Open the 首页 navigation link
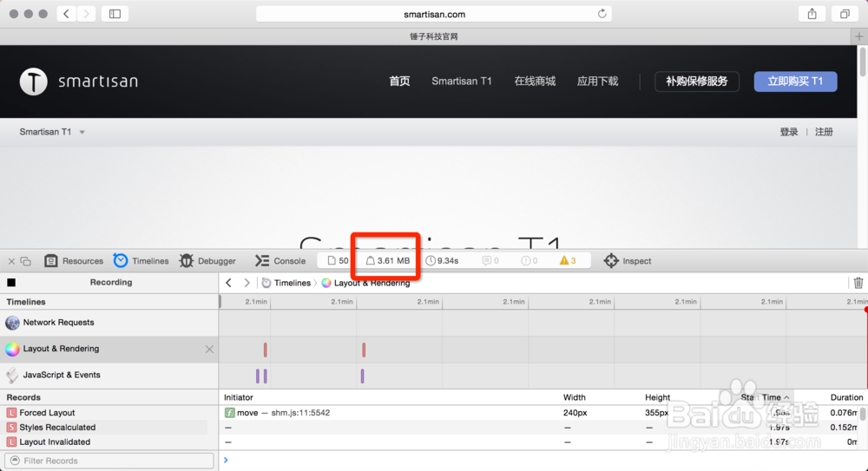The image size is (868, 471). (x=399, y=82)
